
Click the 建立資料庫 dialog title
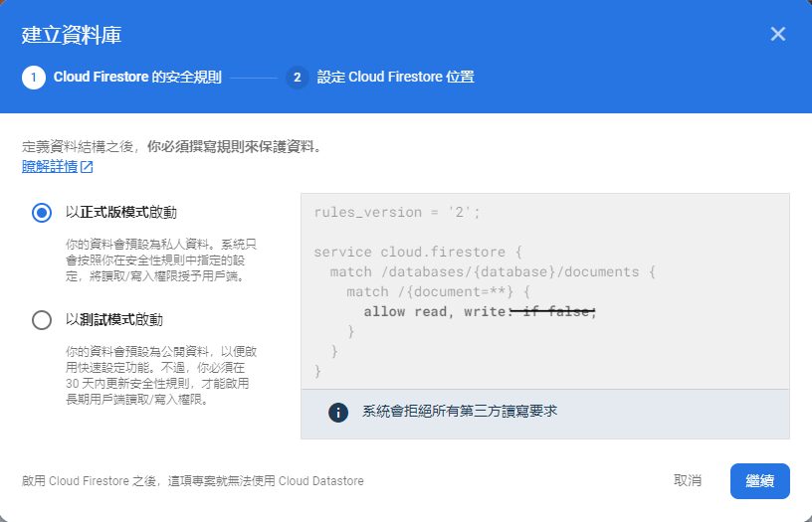tap(72, 35)
